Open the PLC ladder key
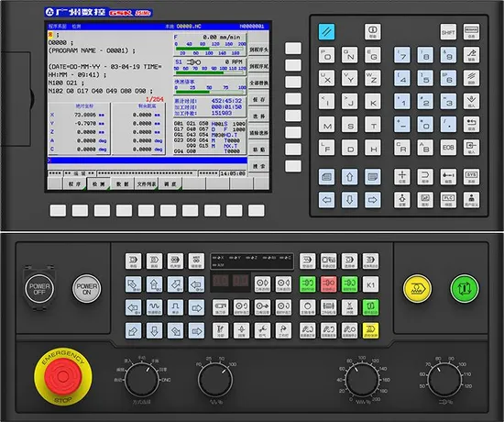 [448, 200]
